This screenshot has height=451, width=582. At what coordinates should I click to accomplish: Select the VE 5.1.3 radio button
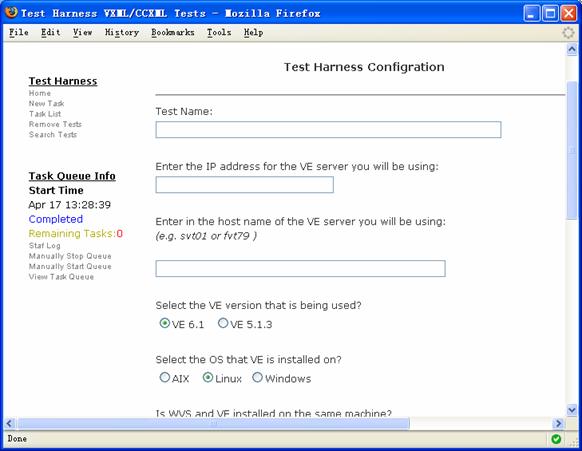[x=223, y=323]
